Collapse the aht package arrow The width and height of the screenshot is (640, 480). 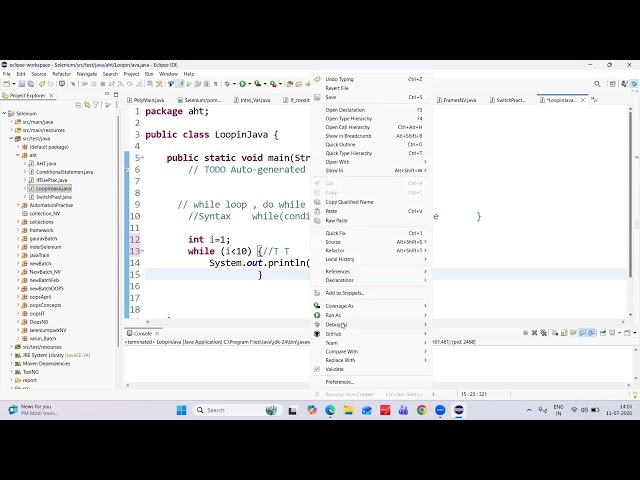[18, 155]
